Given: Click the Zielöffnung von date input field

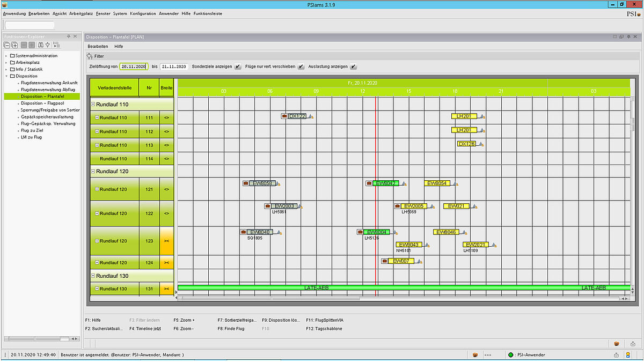Looking at the screenshot, I should pos(133,66).
